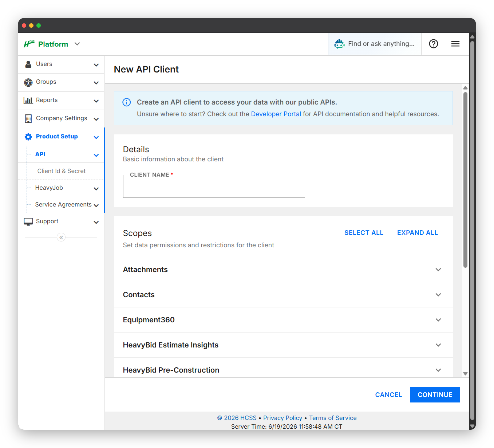
Task: Collapse the Product Setup chevron
Action: pyautogui.click(x=96, y=137)
